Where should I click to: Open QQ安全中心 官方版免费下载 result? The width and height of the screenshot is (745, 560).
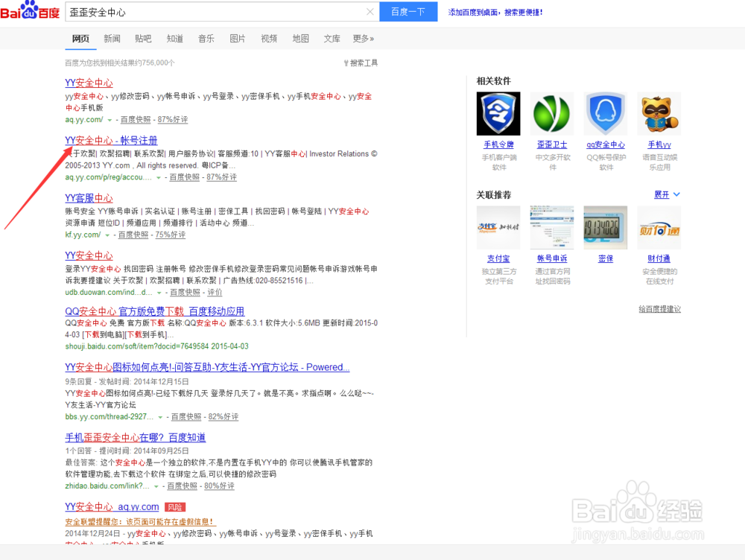point(155,311)
